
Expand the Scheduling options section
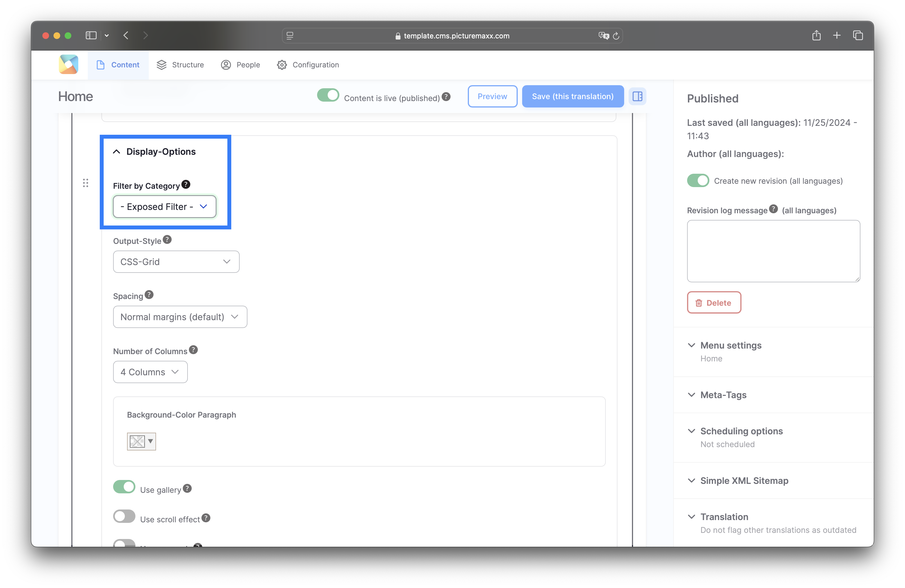point(741,431)
